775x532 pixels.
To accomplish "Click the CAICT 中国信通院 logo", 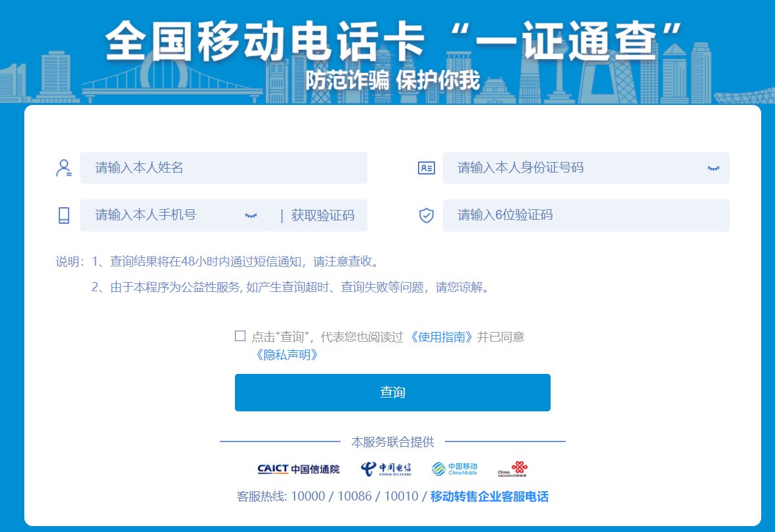I will [299, 469].
